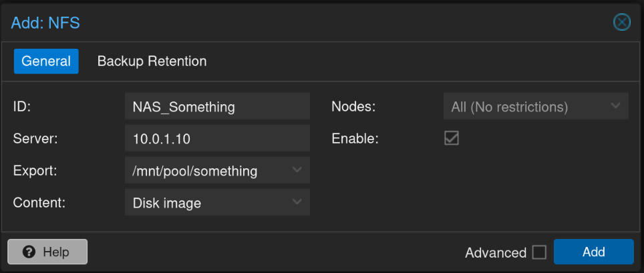Switch to the General tab
Viewport: 644px width, 273px height.
coord(46,61)
